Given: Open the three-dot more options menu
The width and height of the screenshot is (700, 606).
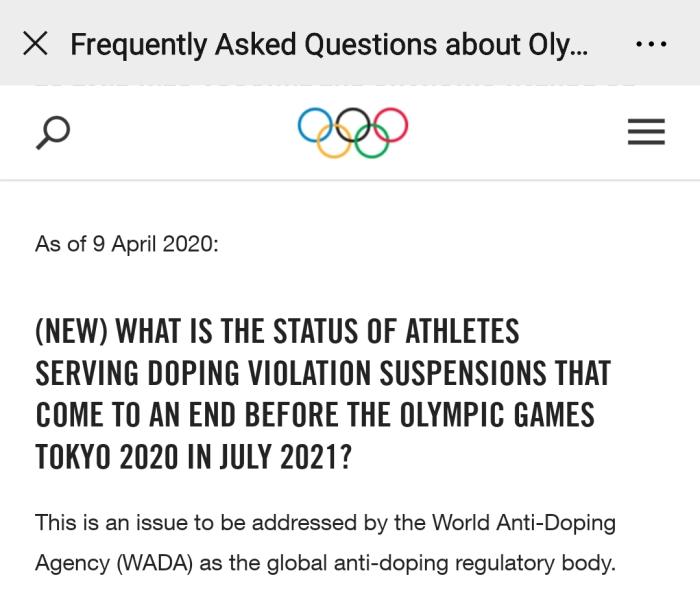Looking at the screenshot, I should [650, 44].
